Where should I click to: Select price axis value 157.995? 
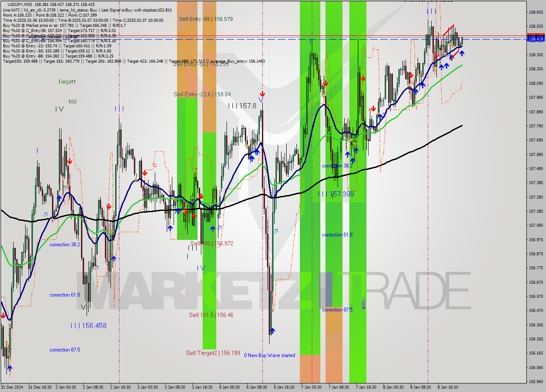(x=536, y=98)
